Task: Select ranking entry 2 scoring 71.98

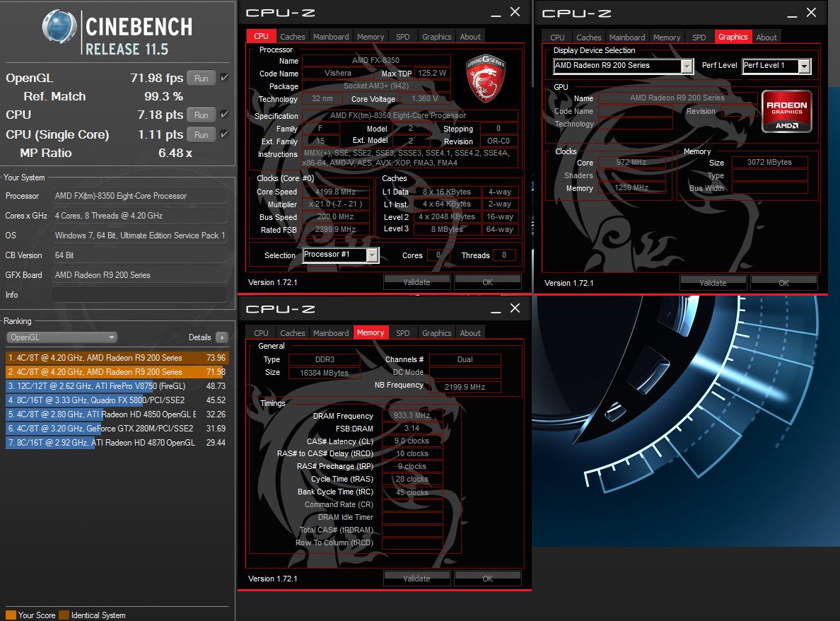Action: coord(117,371)
